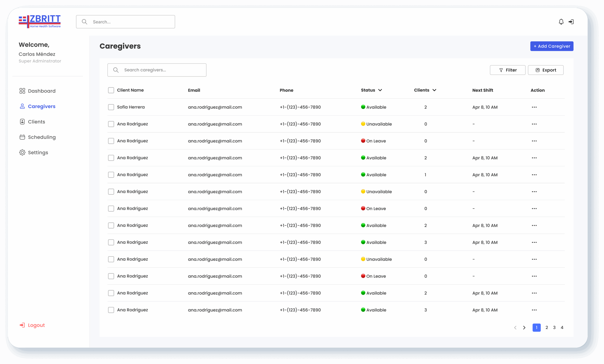Open the Settings menu item
Viewport: 604px width, 364px height.
coord(34,152)
